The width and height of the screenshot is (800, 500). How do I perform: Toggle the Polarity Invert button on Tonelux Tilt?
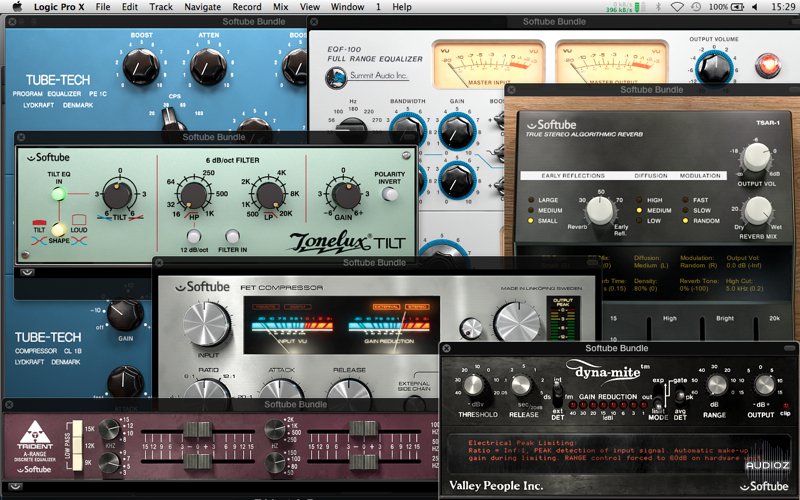tap(390, 194)
